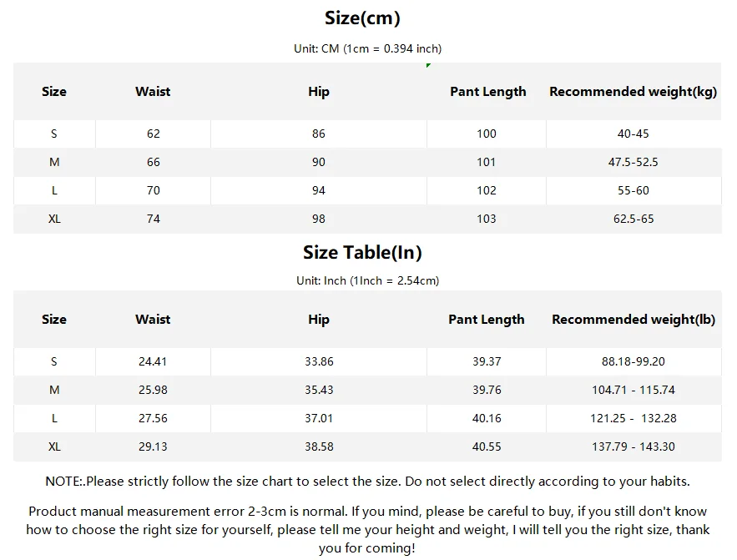Image resolution: width=737 pixels, height=560 pixels.
Task: Select the XL size row label in the inch table
Action: (x=54, y=446)
